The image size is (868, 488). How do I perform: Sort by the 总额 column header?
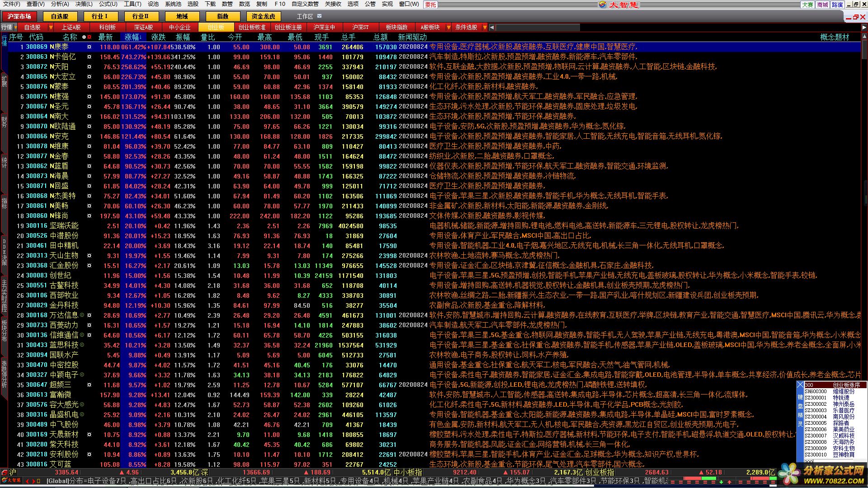click(381, 37)
